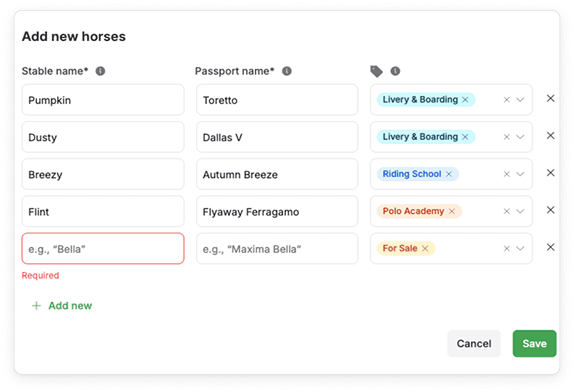Open the tag dropdown for Flint
The height and width of the screenshot is (392, 574).
coord(520,211)
